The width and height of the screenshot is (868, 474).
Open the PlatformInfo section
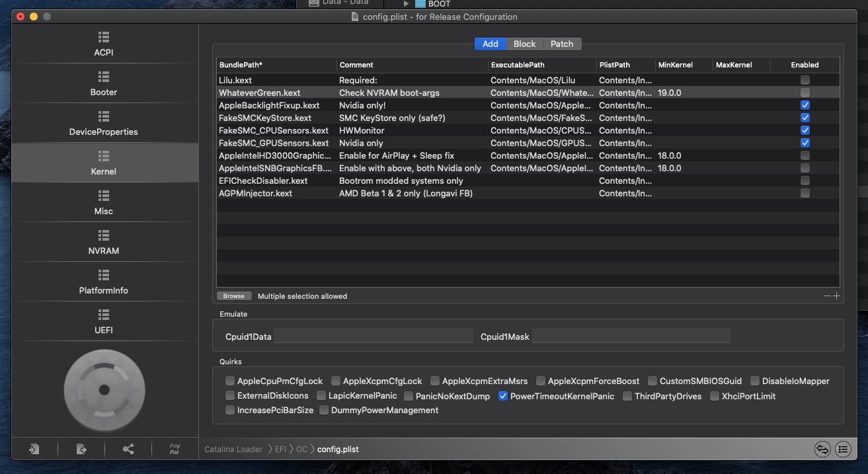[104, 282]
